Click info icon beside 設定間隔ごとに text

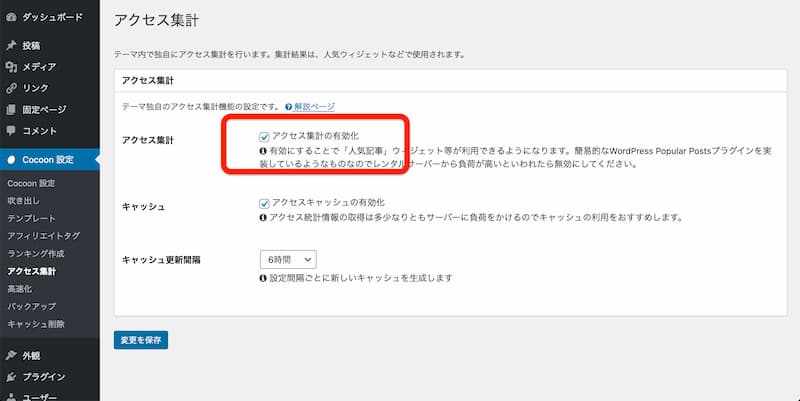pyautogui.click(x=263, y=278)
